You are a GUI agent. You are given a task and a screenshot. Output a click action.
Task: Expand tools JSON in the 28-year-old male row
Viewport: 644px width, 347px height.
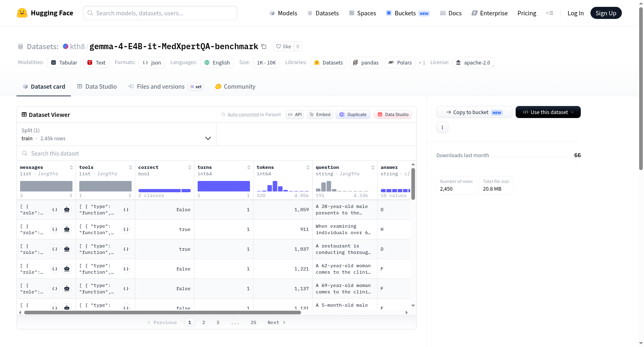click(126, 210)
